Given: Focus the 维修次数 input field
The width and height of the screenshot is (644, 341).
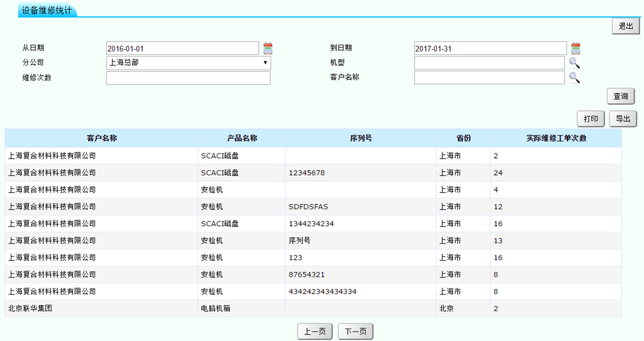Looking at the screenshot, I should click(x=189, y=78).
